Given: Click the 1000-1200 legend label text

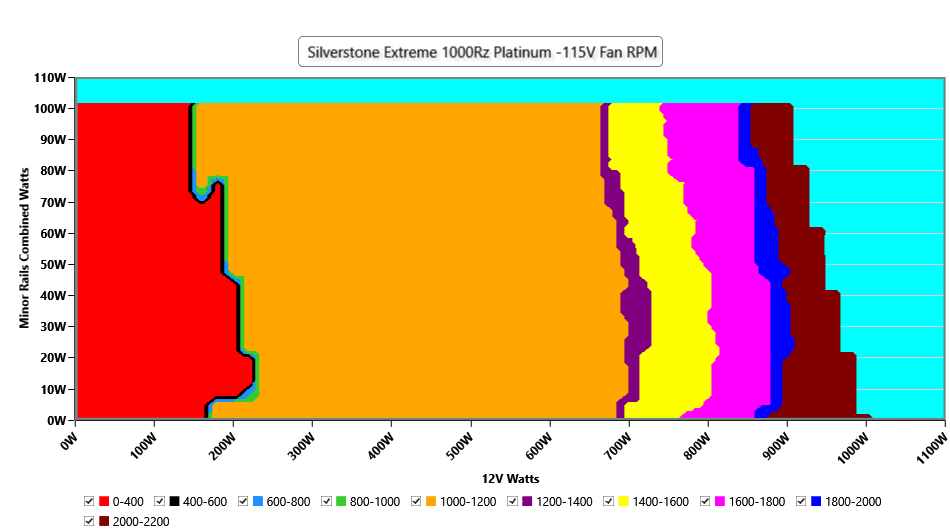Looking at the screenshot, I should (x=468, y=502).
